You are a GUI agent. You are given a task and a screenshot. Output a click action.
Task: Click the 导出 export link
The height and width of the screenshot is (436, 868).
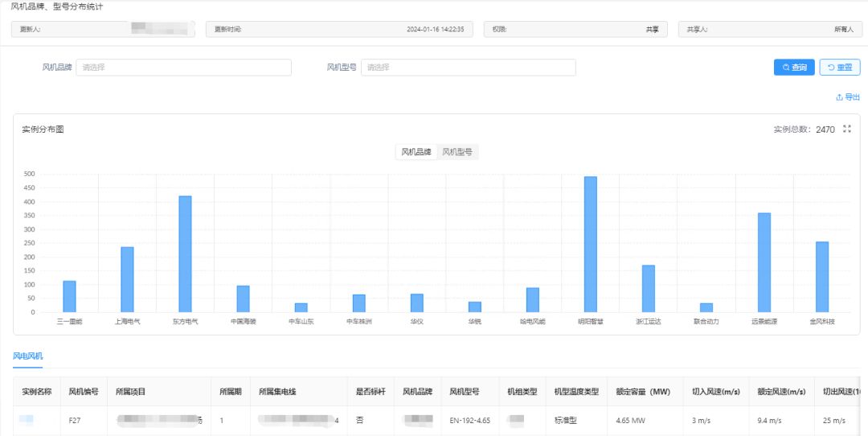click(x=848, y=97)
